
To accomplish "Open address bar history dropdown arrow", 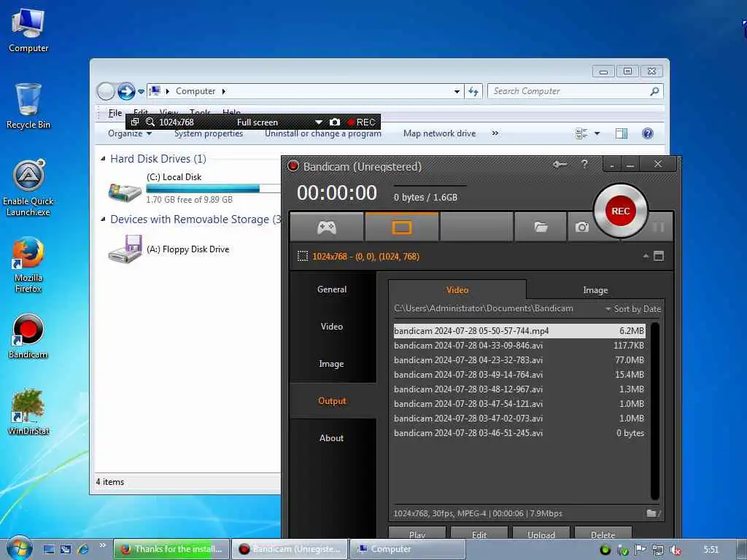I will [457, 91].
